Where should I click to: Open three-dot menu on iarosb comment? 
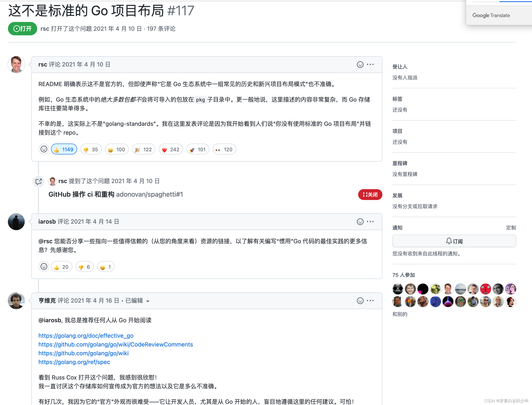click(370, 222)
